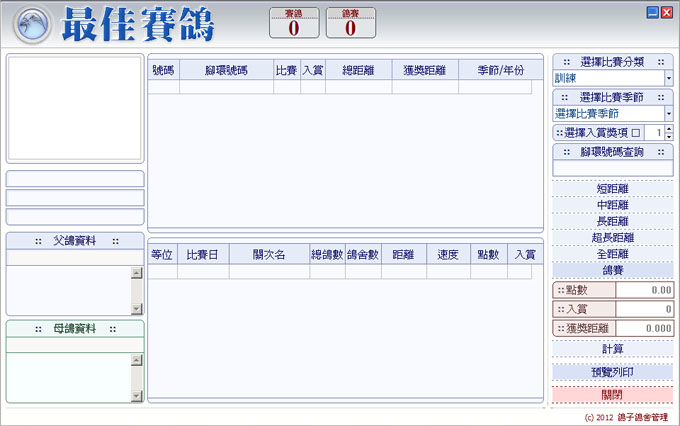Click the 鴿賽 counter box at top
This screenshot has width=680, height=426.
coord(351,23)
